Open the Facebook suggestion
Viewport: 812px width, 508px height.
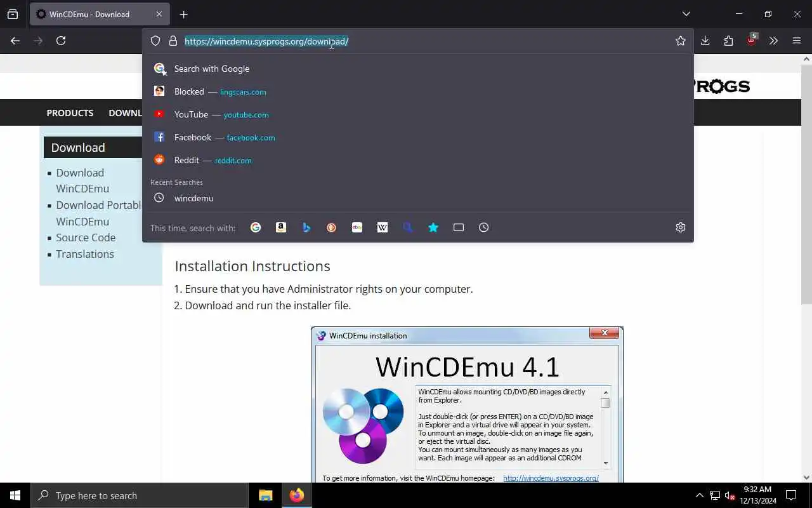click(418, 137)
